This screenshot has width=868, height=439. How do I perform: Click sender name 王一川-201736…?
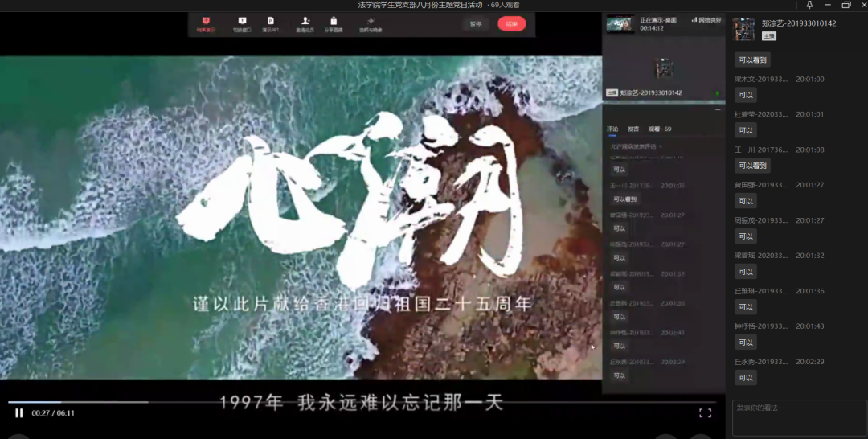pos(761,150)
